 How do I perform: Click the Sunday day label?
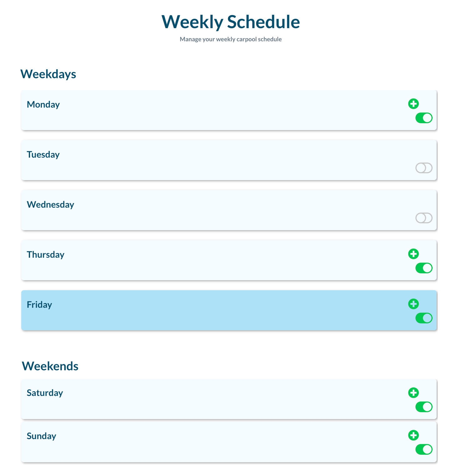click(41, 436)
